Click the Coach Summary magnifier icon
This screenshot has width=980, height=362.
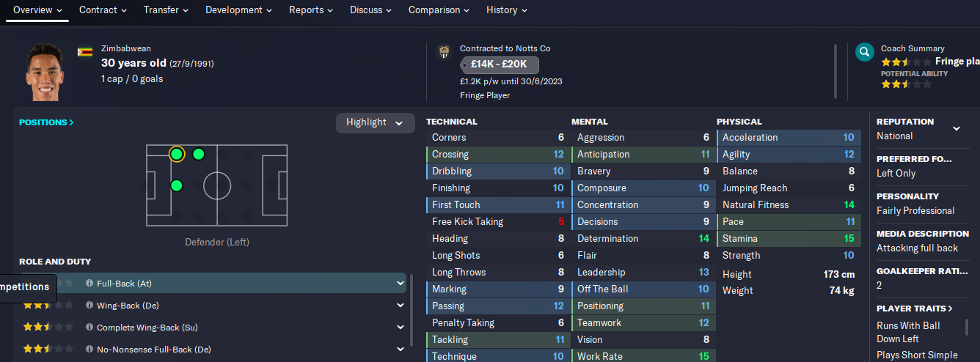865,52
